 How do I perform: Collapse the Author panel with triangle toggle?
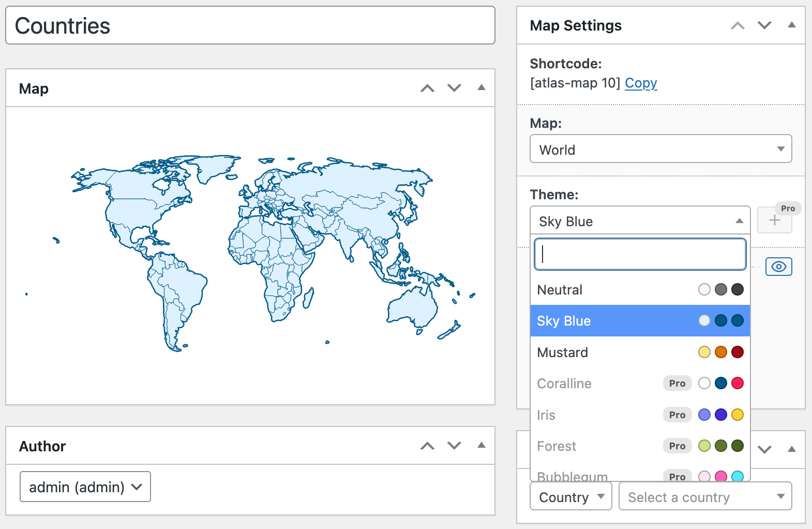click(481, 445)
